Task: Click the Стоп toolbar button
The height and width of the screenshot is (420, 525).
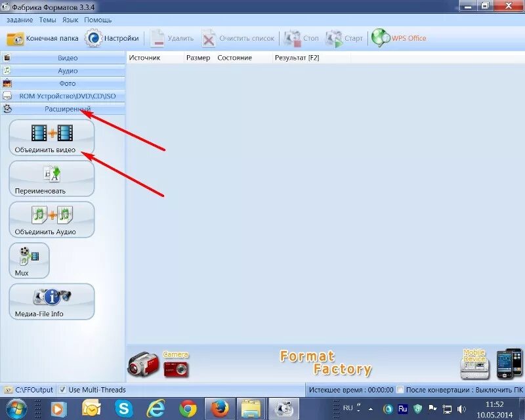Action: coord(301,39)
